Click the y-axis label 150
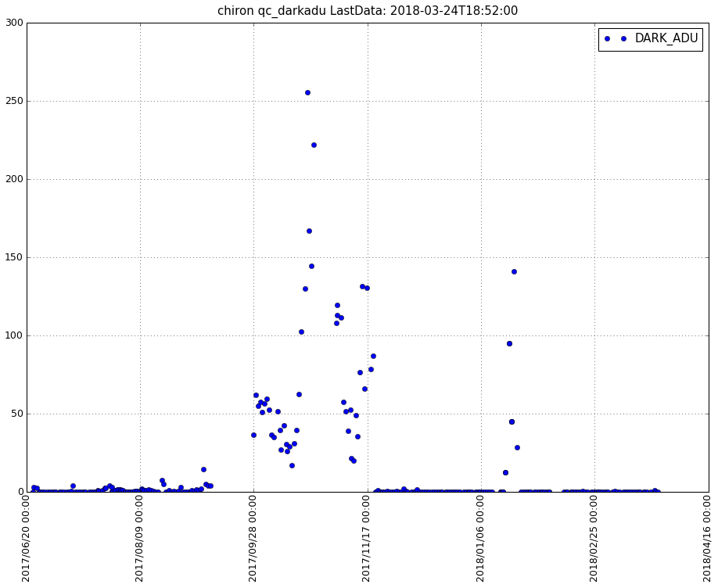This screenshot has height=588, width=718. point(15,257)
